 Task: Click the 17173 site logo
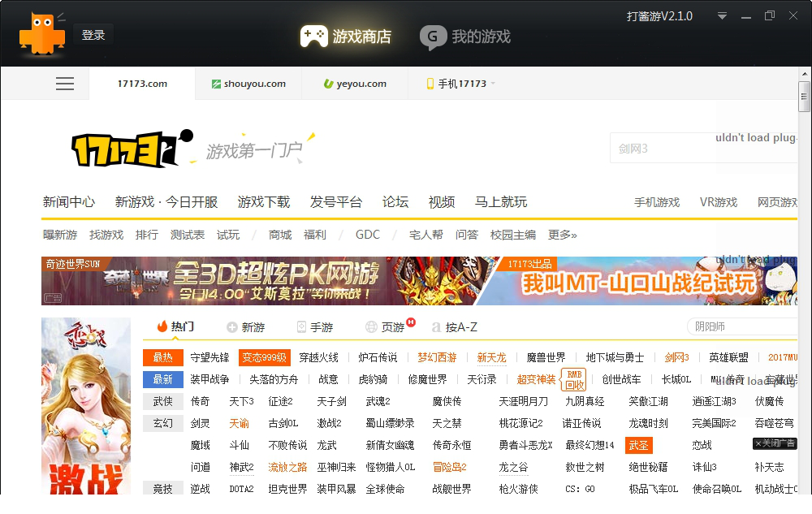click(132, 149)
